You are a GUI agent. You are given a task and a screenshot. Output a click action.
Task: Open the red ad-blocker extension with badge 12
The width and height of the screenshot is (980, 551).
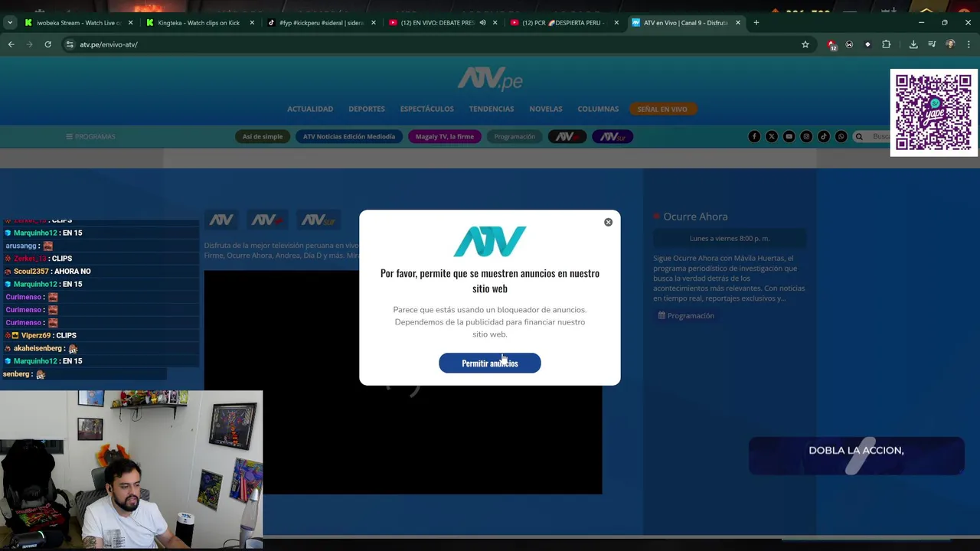point(831,45)
